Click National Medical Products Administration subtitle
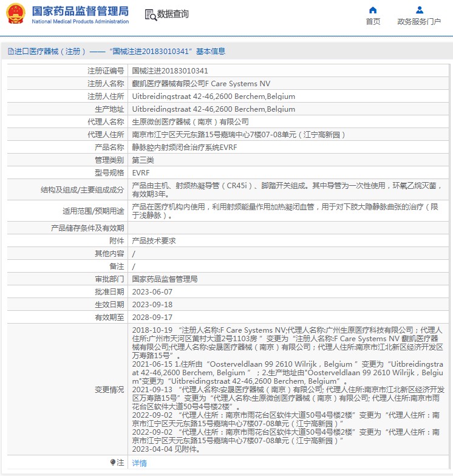This screenshot has width=453, height=476. pyautogui.click(x=80, y=22)
